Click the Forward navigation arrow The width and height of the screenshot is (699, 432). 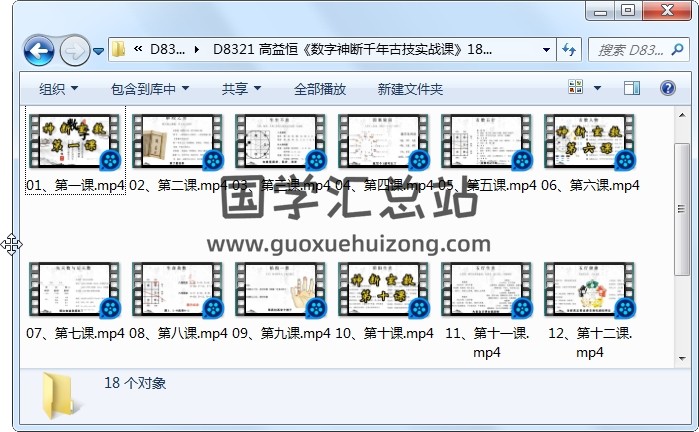click(x=75, y=50)
